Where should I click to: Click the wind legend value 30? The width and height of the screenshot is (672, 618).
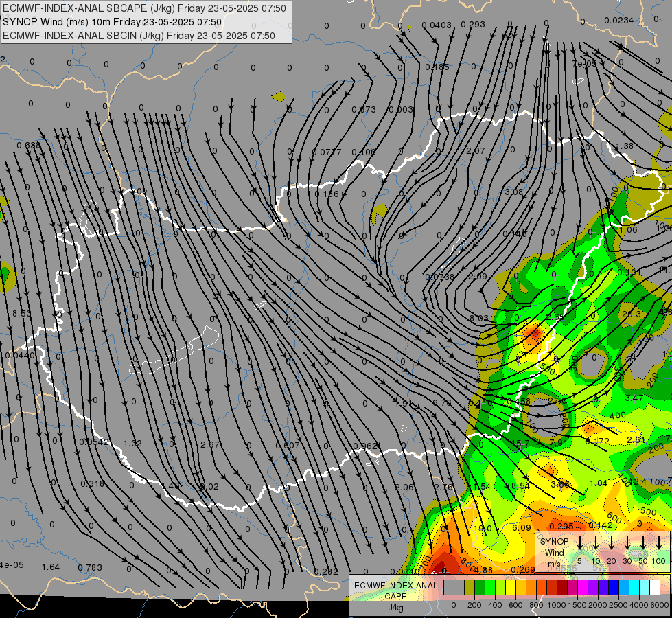click(x=627, y=561)
